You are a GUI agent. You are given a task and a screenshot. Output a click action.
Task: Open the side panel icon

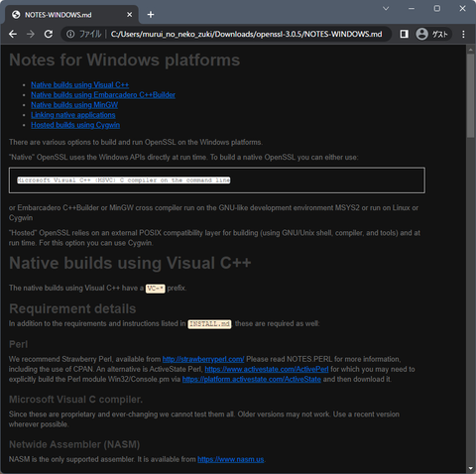[404, 34]
